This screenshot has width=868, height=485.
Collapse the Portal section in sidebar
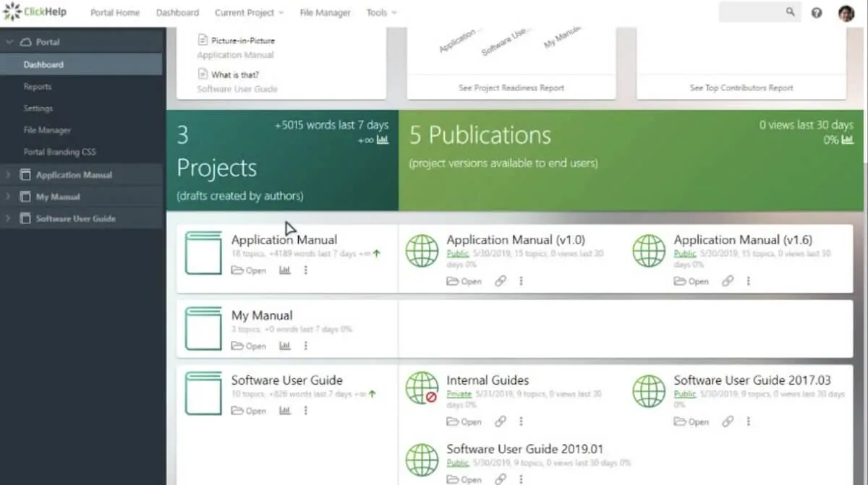(x=10, y=42)
